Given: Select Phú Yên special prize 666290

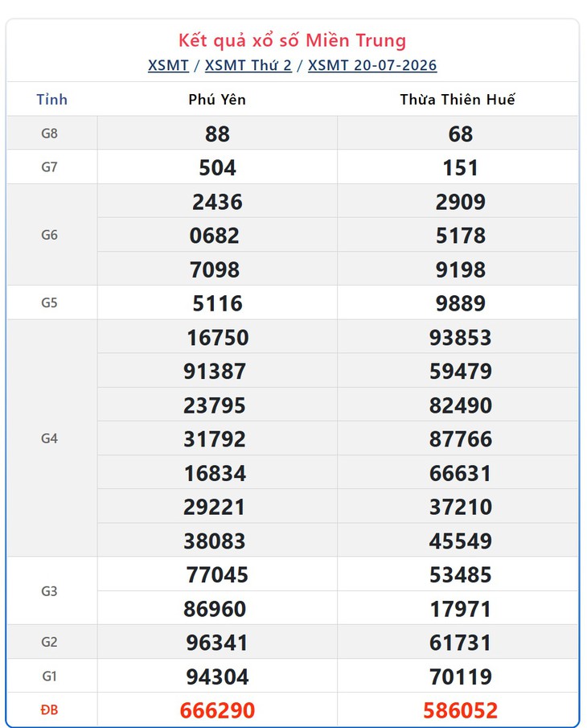Looking at the screenshot, I should (217, 710).
